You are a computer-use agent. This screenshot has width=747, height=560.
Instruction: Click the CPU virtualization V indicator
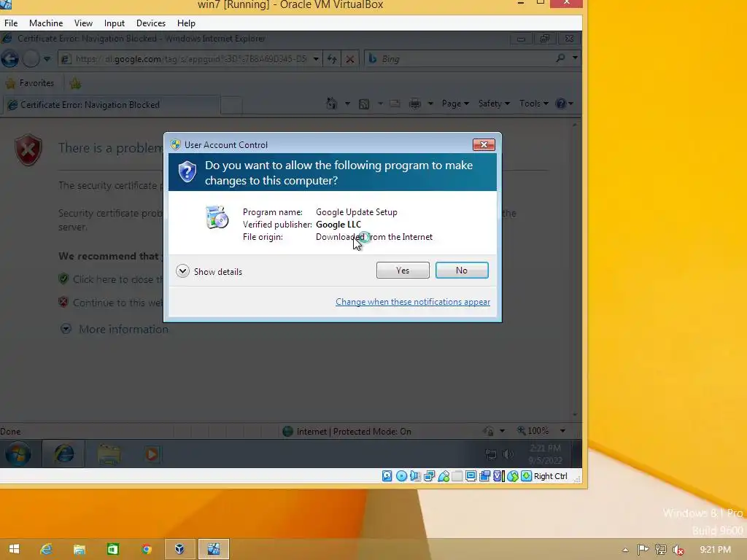tap(498, 475)
